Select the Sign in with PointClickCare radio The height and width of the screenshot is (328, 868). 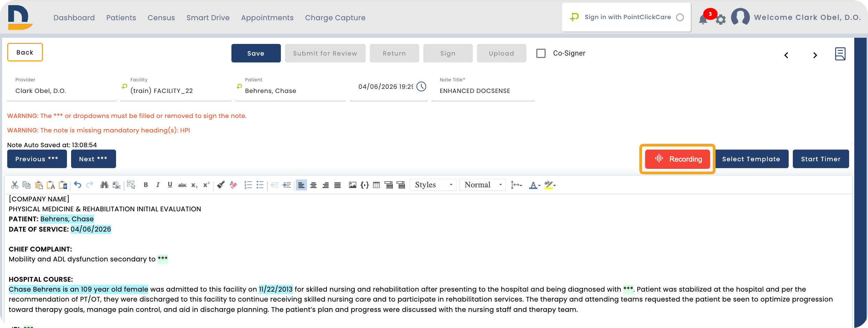[680, 17]
